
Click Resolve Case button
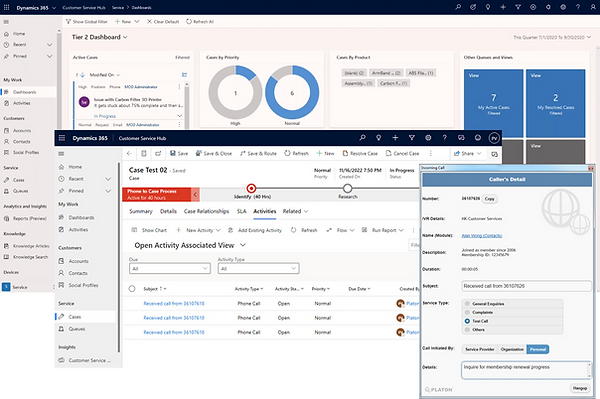click(x=360, y=153)
